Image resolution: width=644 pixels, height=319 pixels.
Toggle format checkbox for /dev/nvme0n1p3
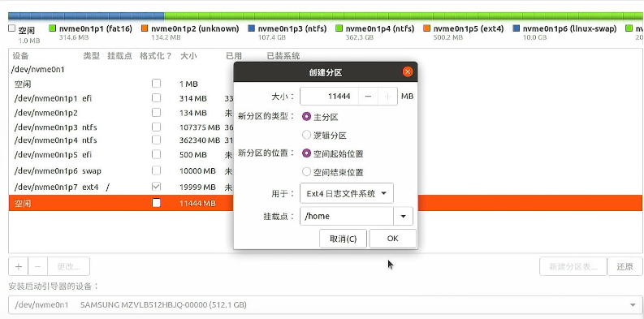pyautogui.click(x=156, y=127)
